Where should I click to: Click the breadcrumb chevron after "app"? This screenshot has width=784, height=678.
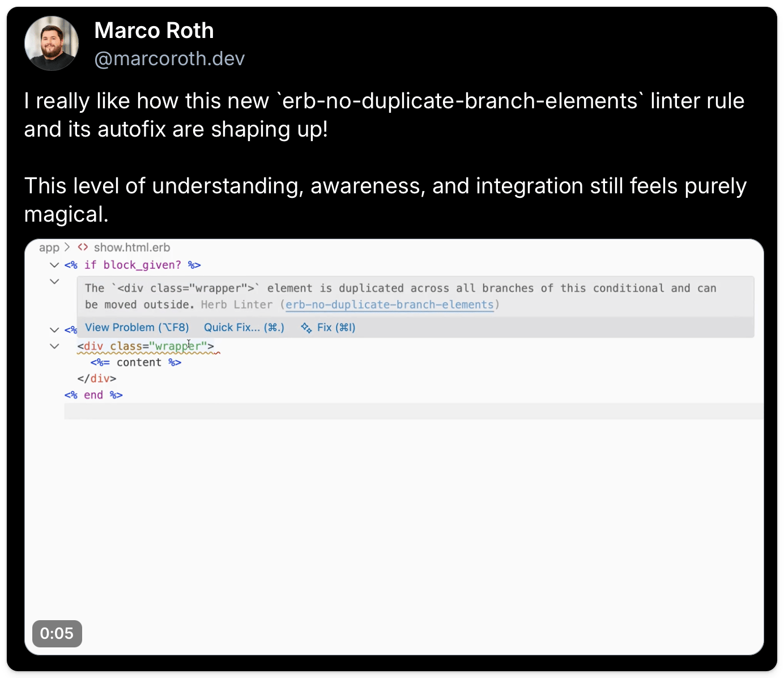67,247
